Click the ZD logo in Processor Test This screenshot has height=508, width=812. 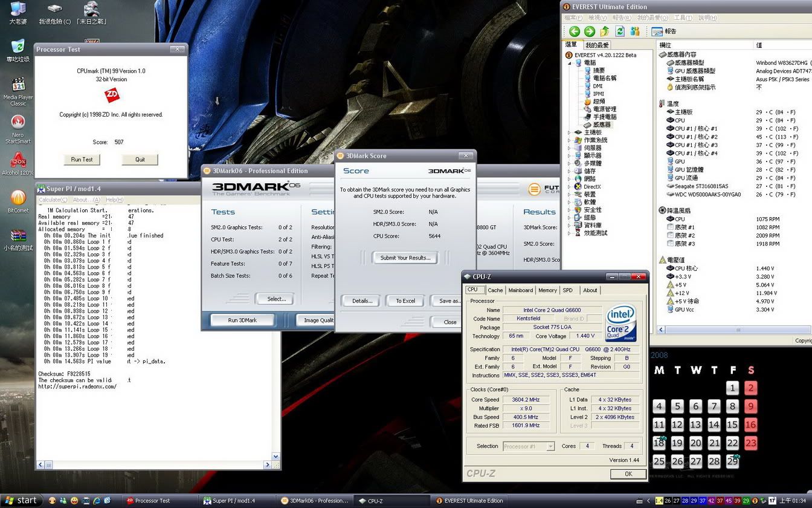coord(112,95)
